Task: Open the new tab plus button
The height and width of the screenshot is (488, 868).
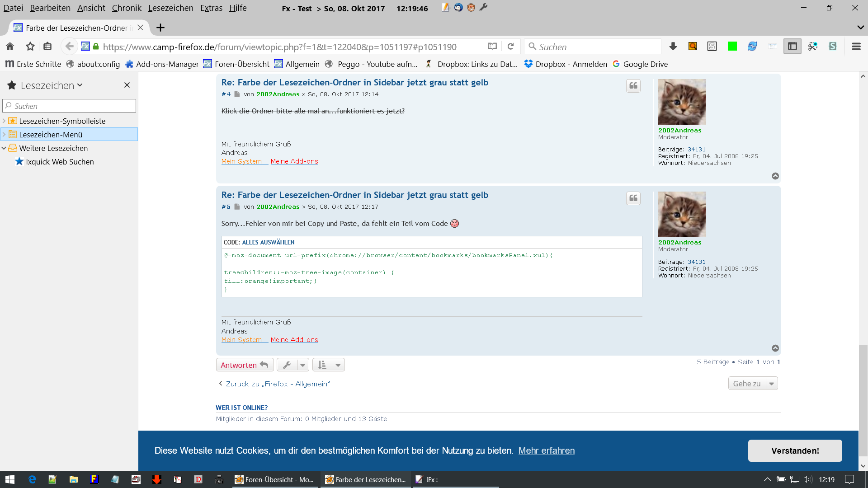Action: (160, 28)
